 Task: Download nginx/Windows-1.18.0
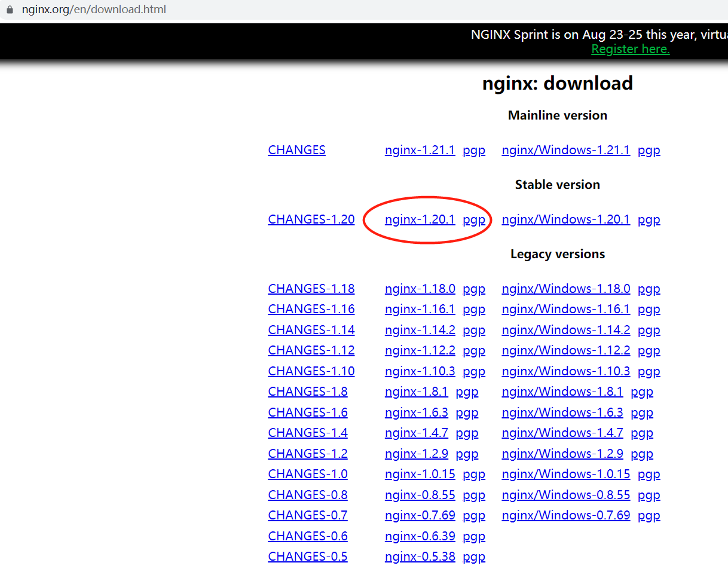tap(566, 289)
